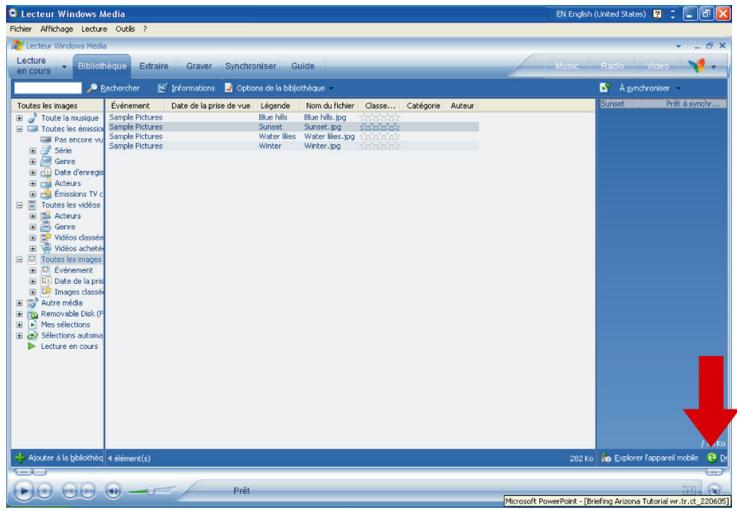Click the library search input field
Viewport: 737px width, 510px height.
pos(48,88)
